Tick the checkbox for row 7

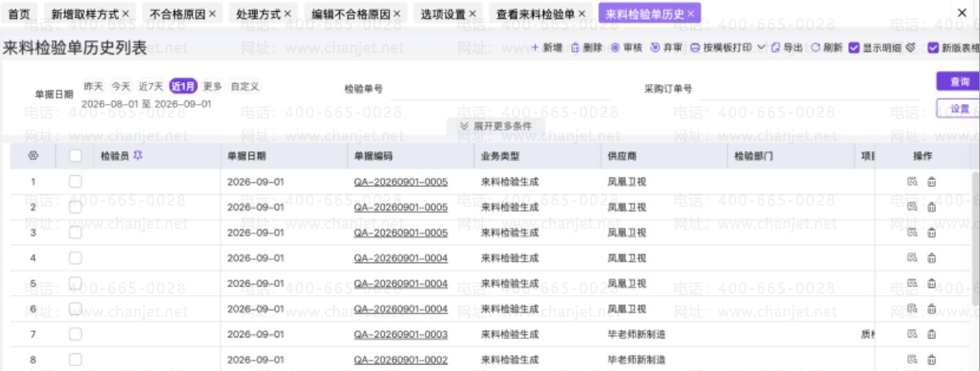(76, 334)
